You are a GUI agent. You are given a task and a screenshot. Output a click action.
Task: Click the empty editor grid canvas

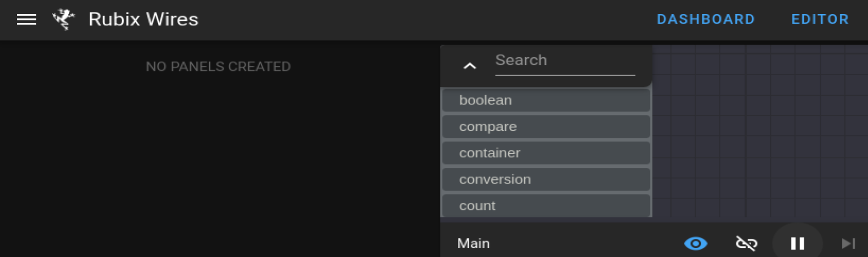click(x=759, y=131)
